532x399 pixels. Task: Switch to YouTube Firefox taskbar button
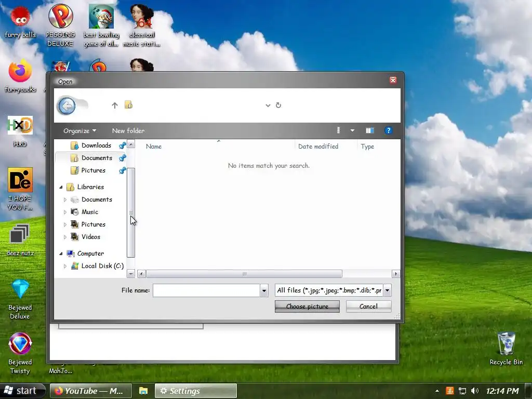coord(90,391)
